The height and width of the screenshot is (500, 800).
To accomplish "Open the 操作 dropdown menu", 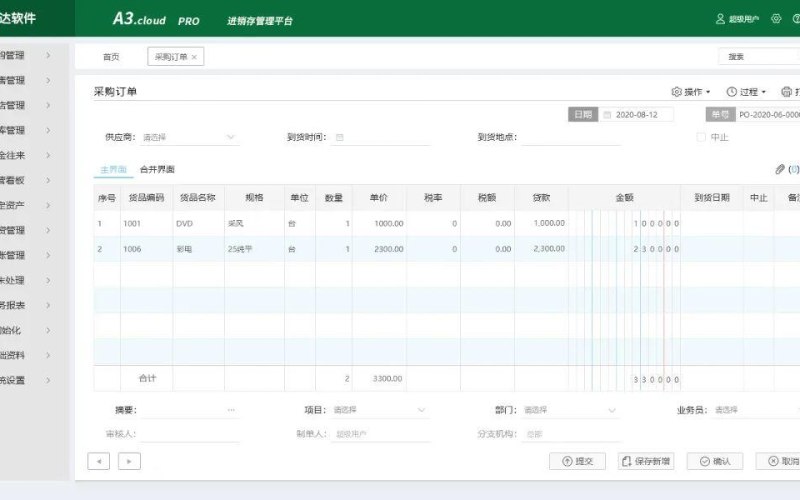I will click(691, 92).
